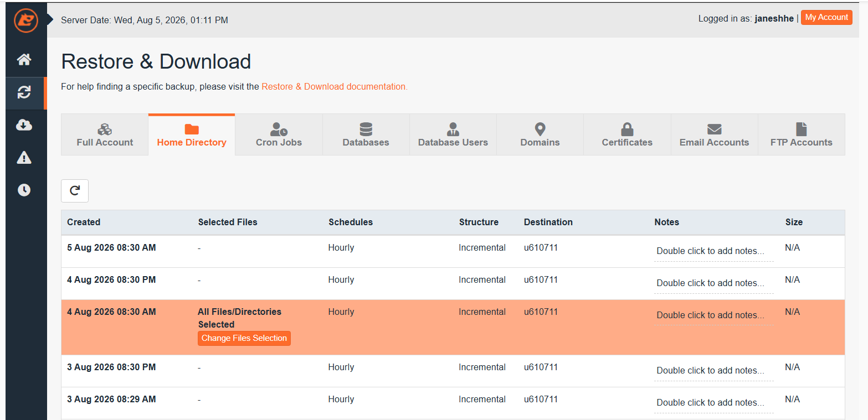Click the notes field for 5 Aug 08:30 AM
The image size is (868, 420).
pos(714,251)
